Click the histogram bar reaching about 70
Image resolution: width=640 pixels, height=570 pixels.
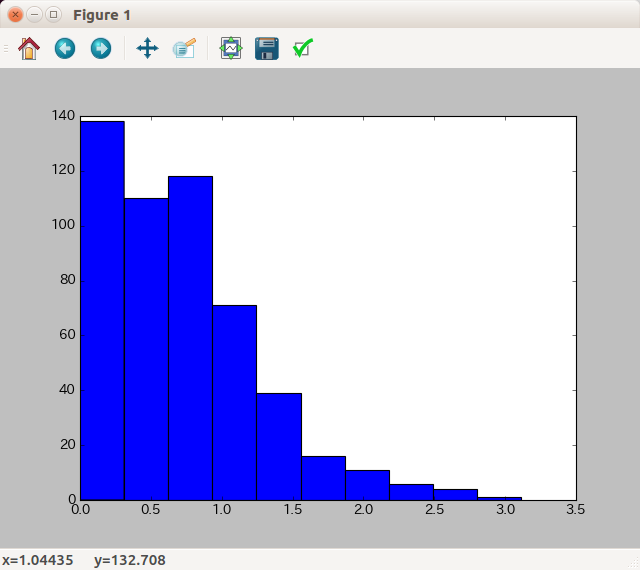[234, 400]
